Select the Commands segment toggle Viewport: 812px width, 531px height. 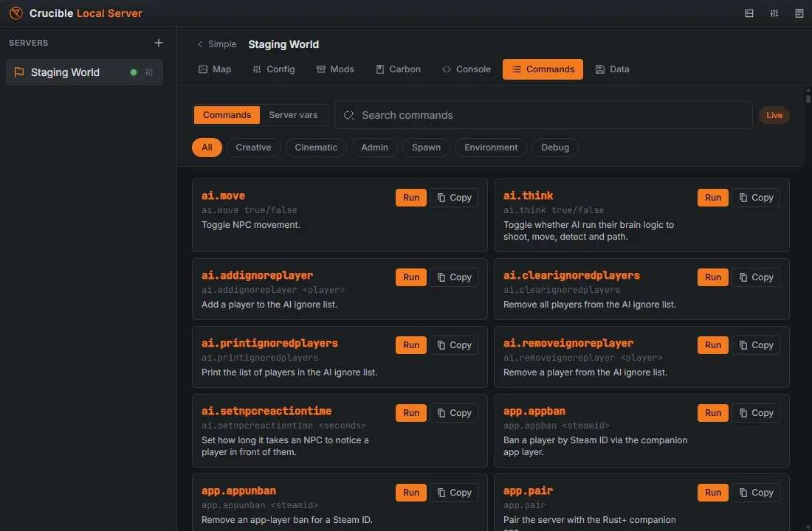[x=227, y=115]
